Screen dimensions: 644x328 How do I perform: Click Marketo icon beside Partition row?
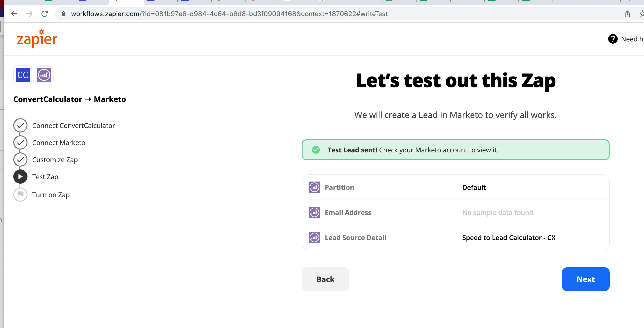pos(314,187)
